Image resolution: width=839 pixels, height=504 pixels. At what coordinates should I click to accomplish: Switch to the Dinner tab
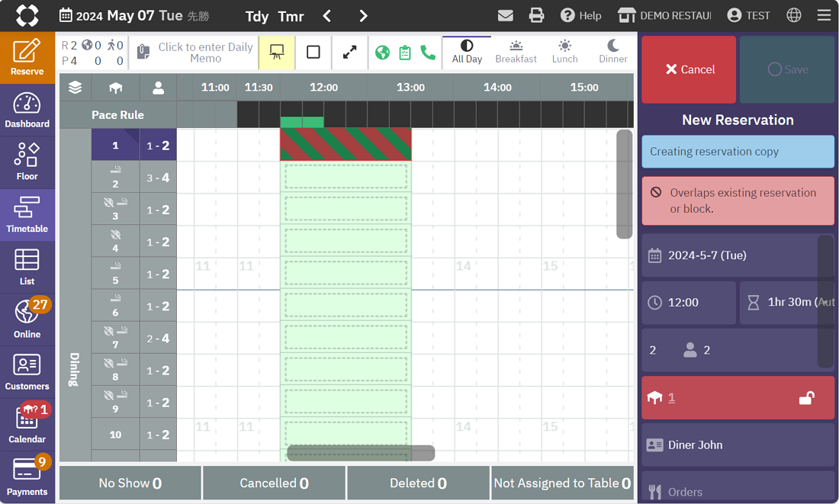point(613,52)
